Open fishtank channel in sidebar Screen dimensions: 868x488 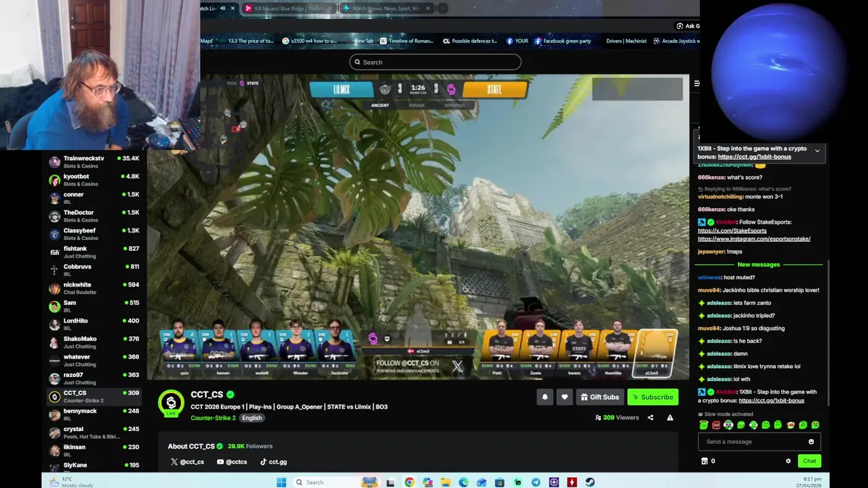pos(94,252)
